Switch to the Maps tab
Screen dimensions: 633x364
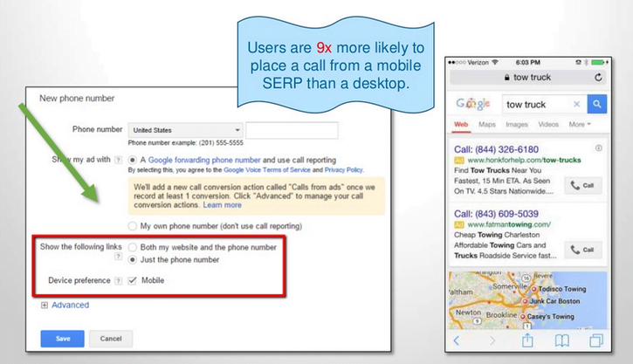pyautogui.click(x=487, y=124)
